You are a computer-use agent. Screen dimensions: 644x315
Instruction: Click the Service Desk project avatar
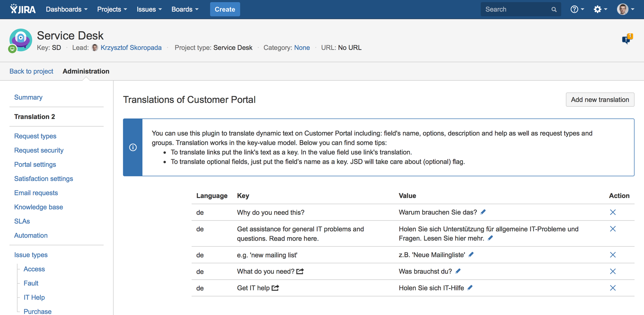coord(20,40)
